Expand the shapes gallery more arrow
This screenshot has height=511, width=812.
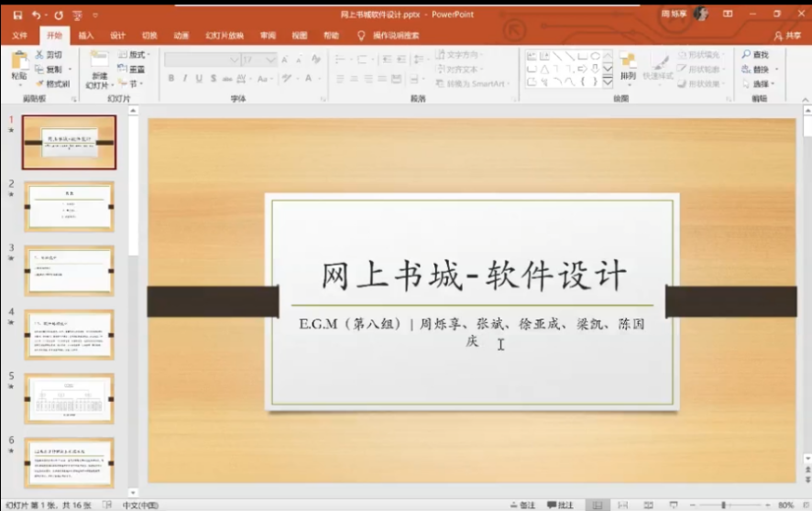click(x=608, y=82)
